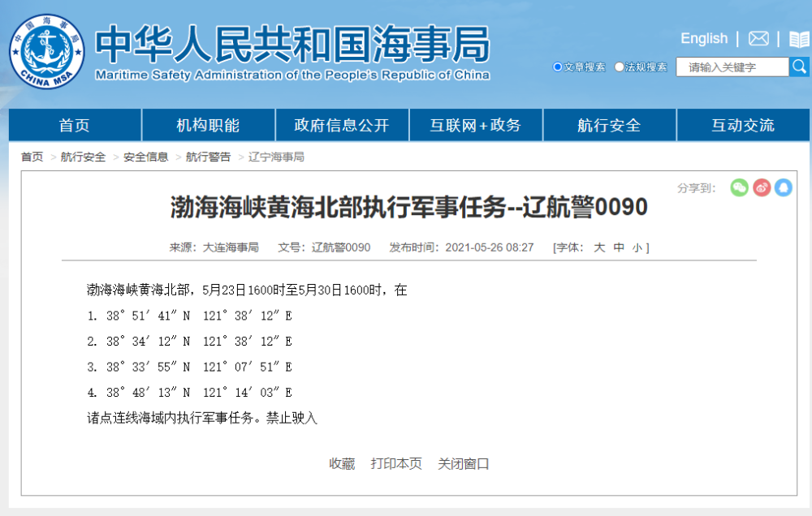812x516 pixels.
Task: Click 打印本页 to print the page
Action: point(397,463)
